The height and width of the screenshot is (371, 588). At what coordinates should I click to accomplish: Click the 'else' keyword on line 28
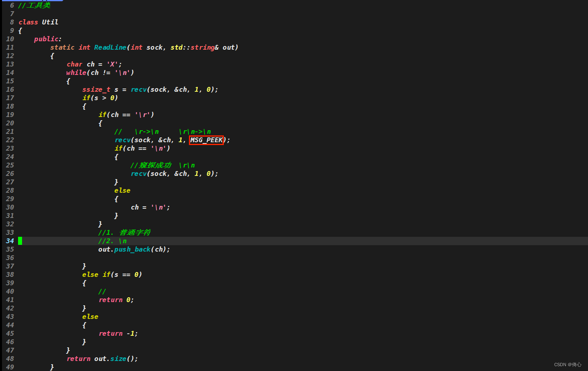point(122,190)
